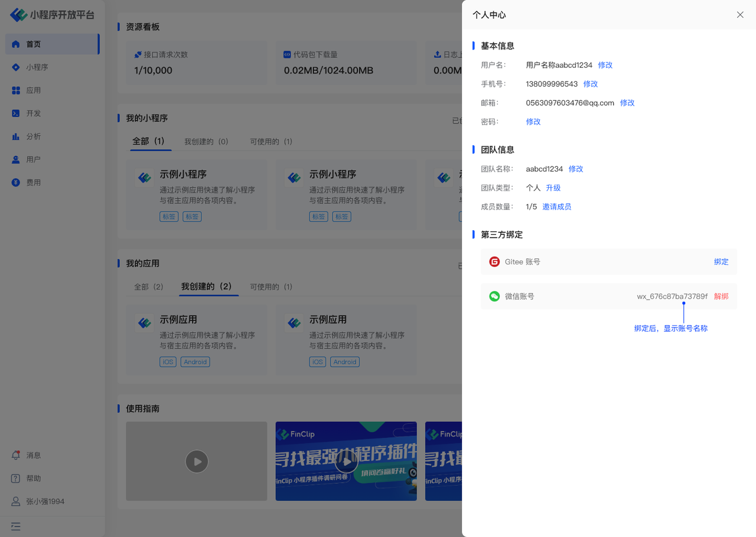The image size is (756, 537).
Task: Open the 分析 chart icon
Action: [16, 136]
